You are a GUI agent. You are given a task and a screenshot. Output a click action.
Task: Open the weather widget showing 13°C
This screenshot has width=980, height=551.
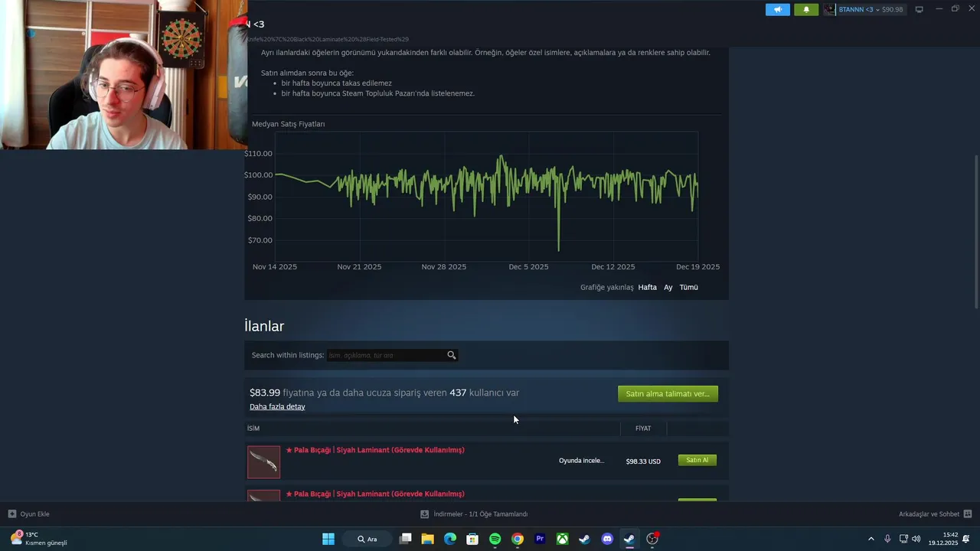tap(38, 539)
